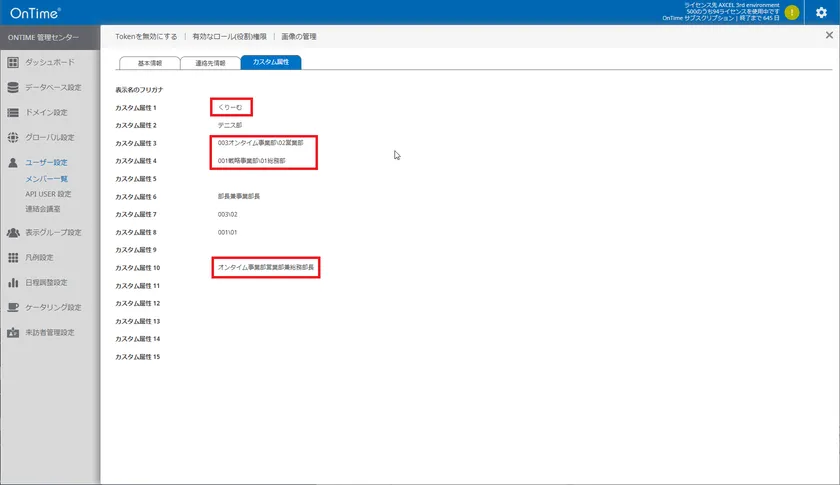This screenshot has width=840, height=485.
Task: Click the ユーザー設定 person icon
Action: pyautogui.click(x=13, y=162)
